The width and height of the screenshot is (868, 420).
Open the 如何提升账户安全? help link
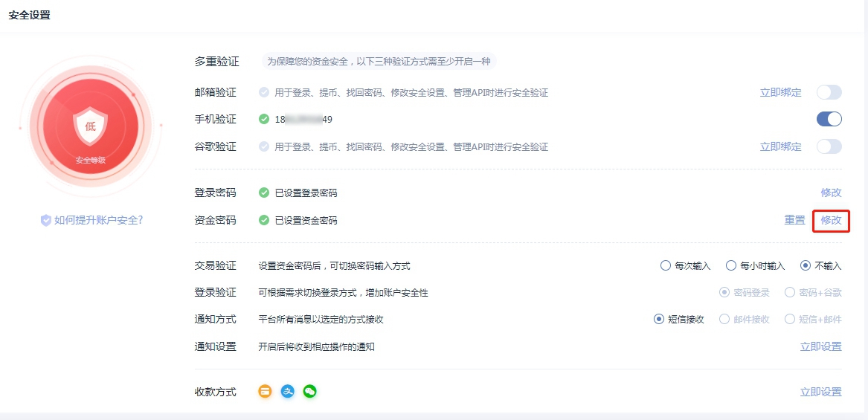(98, 220)
